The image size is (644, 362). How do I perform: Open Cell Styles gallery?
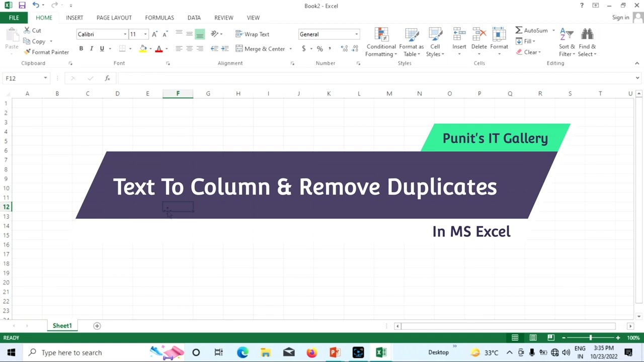pyautogui.click(x=435, y=42)
